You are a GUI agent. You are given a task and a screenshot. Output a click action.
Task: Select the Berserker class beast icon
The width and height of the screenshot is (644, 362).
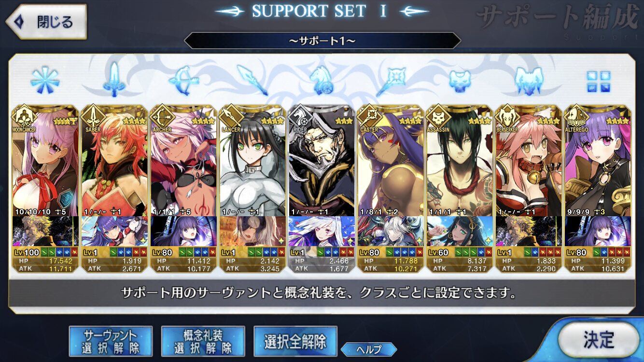click(x=529, y=80)
